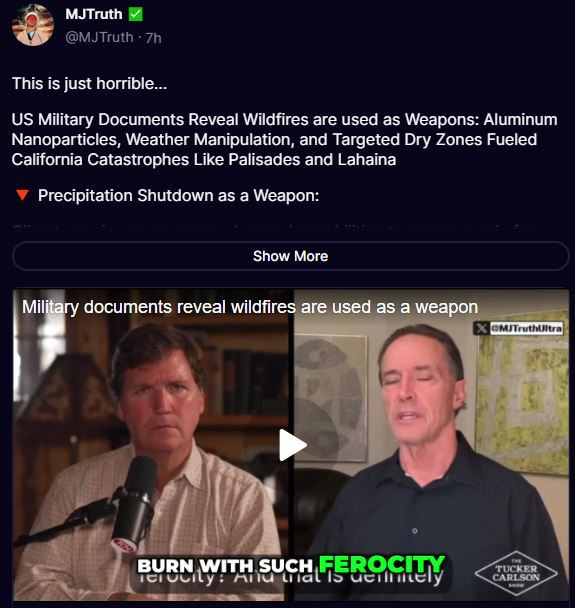Open the @MJTruth handle link

(99, 38)
